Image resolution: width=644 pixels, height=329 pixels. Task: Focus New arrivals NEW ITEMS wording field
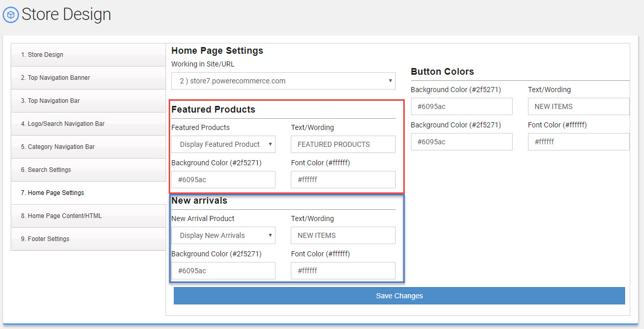coord(343,235)
